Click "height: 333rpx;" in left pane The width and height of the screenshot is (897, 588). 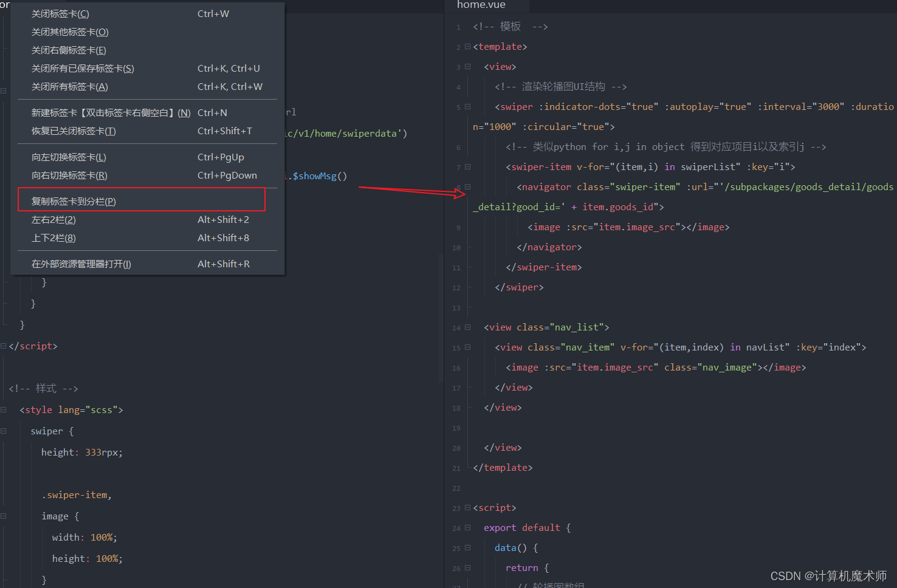(82, 452)
